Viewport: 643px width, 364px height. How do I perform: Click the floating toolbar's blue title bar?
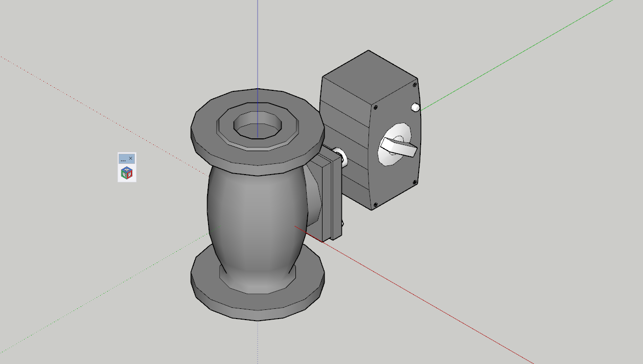click(123, 159)
